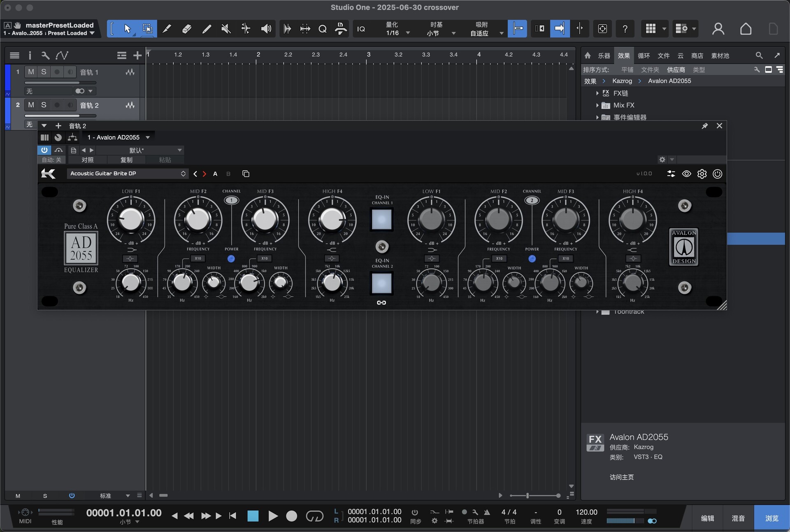Sort effects by 类型
Image resolution: width=790 pixels, height=532 pixels.
pos(699,70)
